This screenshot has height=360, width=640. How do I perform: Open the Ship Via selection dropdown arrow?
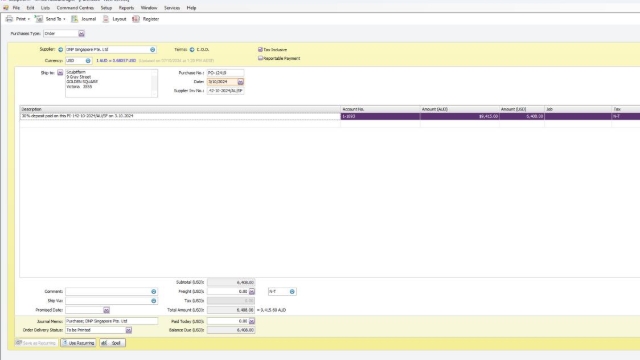click(x=153, y=301)
